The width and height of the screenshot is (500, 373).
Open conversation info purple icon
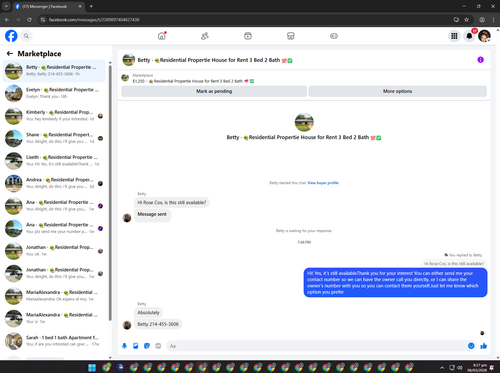point(480,60)
